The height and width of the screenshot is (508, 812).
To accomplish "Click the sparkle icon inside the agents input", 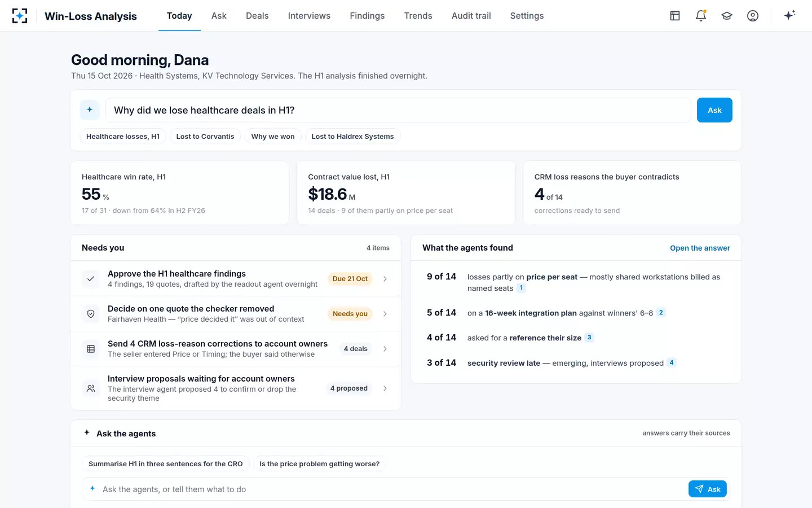I will pyautogui.click(x=92, y=489).
